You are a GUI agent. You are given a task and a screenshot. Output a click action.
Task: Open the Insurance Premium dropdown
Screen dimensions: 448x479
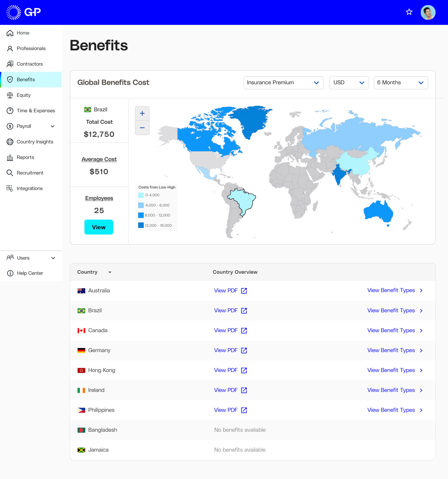[283, 82]
